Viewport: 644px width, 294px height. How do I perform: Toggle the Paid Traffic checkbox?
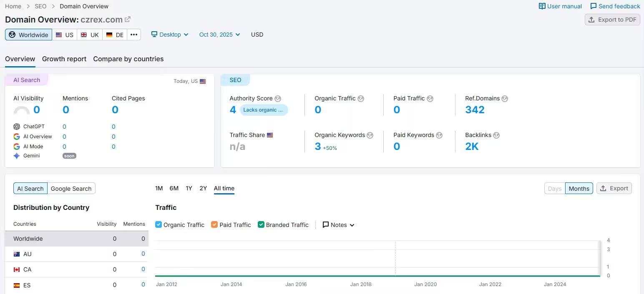point(214,224)
